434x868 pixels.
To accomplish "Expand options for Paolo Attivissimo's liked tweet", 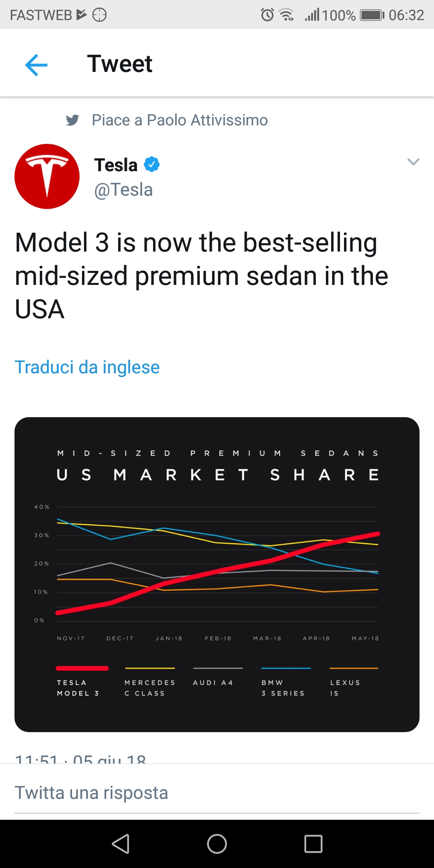I will pyautogui.click(x=413, y=162).
